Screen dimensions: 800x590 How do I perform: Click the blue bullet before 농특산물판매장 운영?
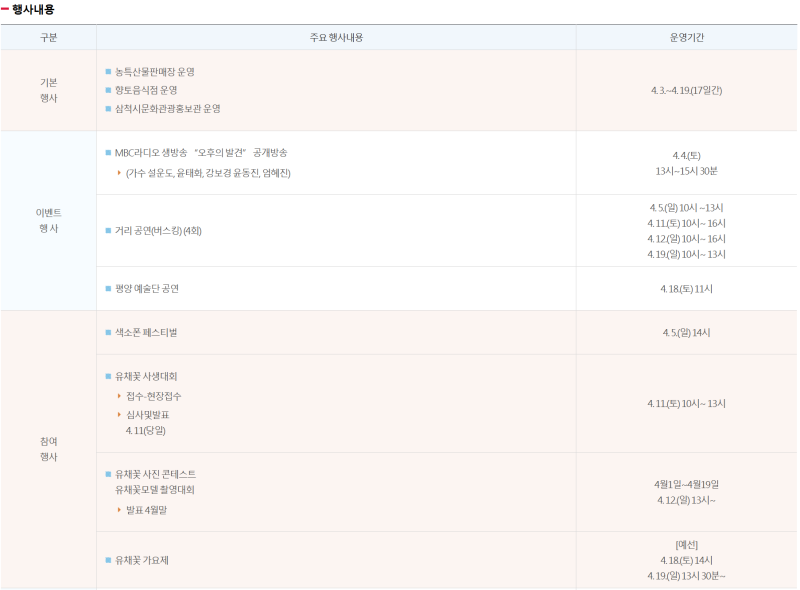click(x=108, y=72)
